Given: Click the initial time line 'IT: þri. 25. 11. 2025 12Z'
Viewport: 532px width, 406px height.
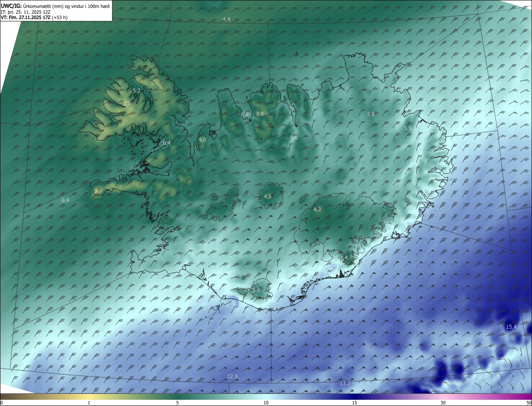Looking at the screenshot, I should pyautogui.click(x=25, y=12).
